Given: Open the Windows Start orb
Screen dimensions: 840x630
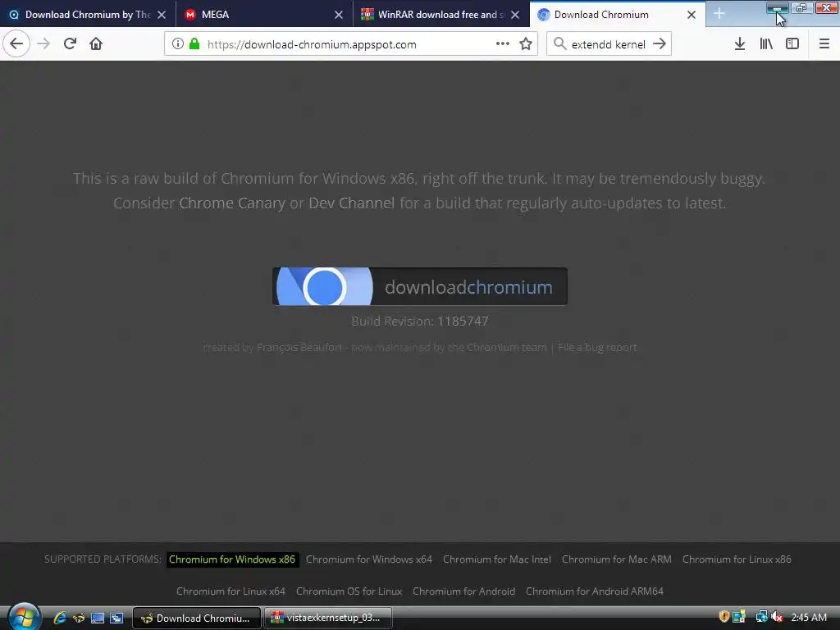Looking at the screenshot, I should click(24, 617).
